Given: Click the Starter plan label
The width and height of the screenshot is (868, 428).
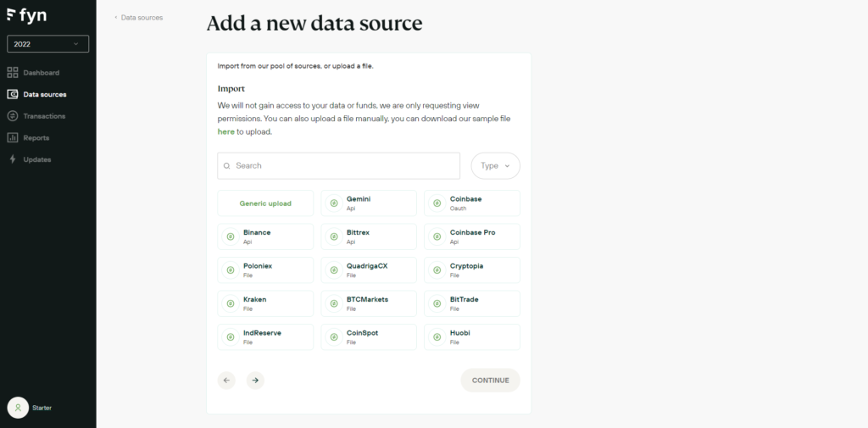Looking at the screenshot, I should (x=42, y=408).
